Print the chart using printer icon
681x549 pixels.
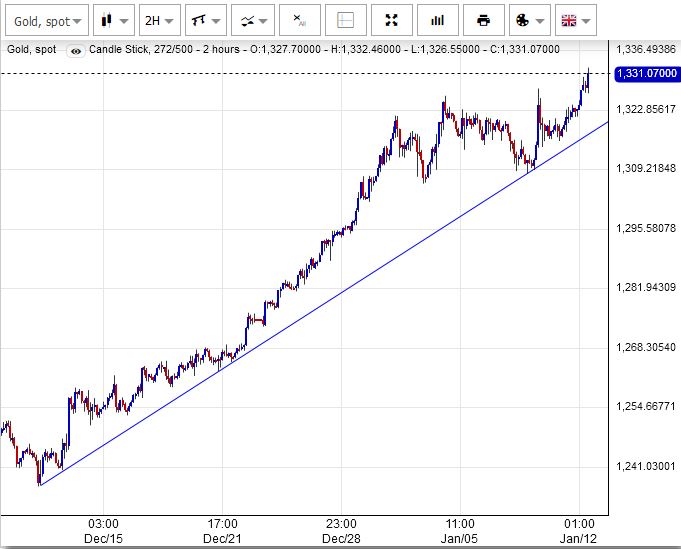[483, 20]
